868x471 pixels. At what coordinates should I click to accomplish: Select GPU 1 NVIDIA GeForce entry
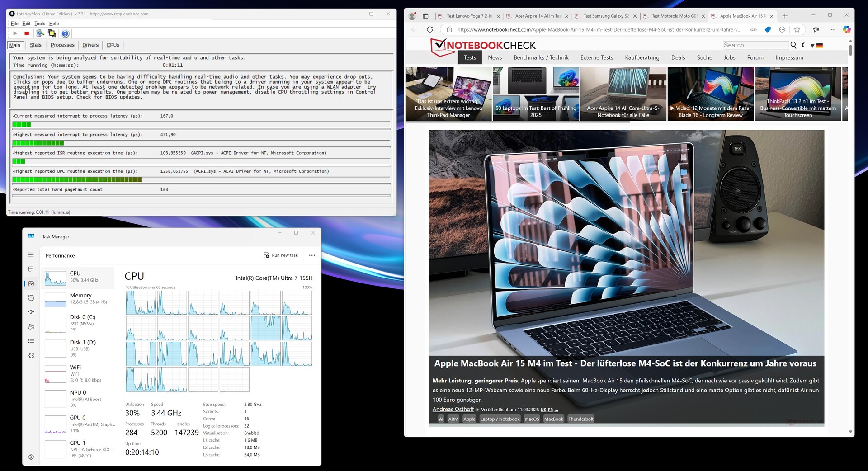[79, 449]
